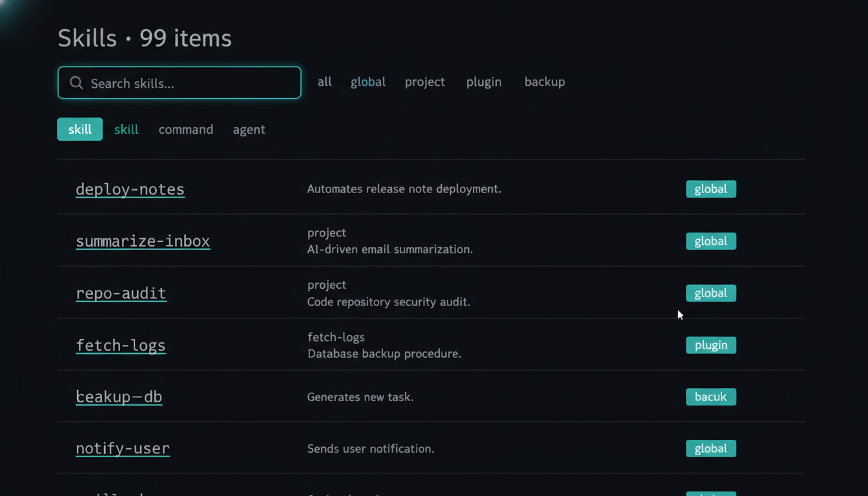Image resolution: width=868 pixels, height=496 pixels.
Task: Filter skills by "global" scope tab
Action: pos(368,82)
